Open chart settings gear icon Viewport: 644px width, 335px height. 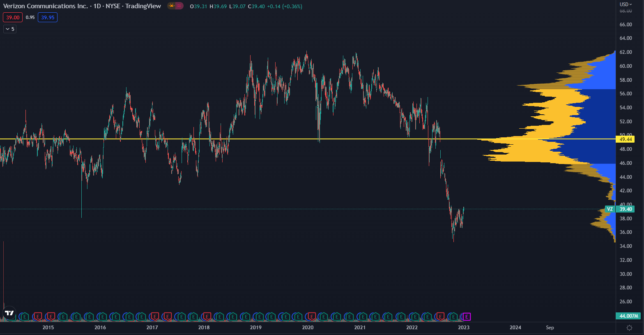click(629, 328)
